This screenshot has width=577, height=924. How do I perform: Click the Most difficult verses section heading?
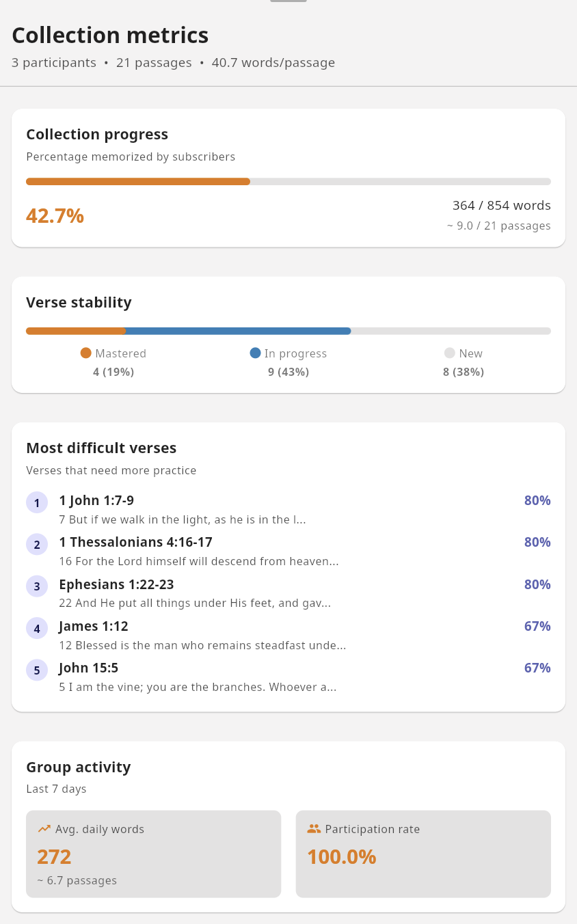tap(101, 448)
